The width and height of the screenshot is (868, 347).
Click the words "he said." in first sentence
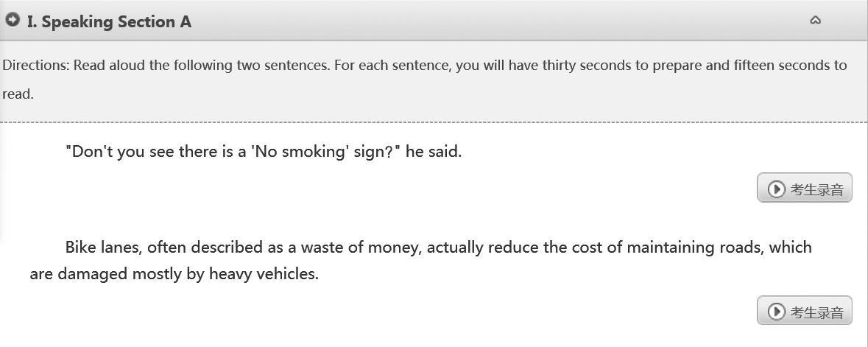pyautogui.click(x=434, y=153)
